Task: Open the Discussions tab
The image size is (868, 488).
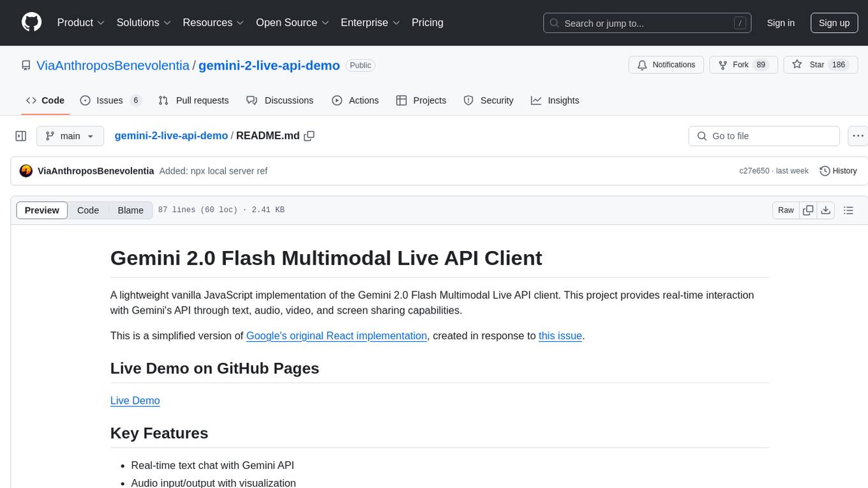Action: (x=280, y=100)
